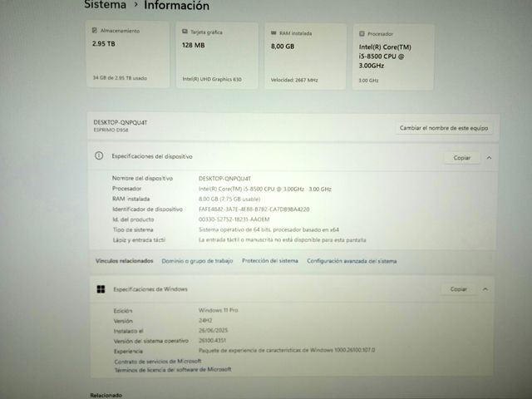Copy the Windows specifications
The width and height of the screenshot is (532, 399).
coord(458,289)
